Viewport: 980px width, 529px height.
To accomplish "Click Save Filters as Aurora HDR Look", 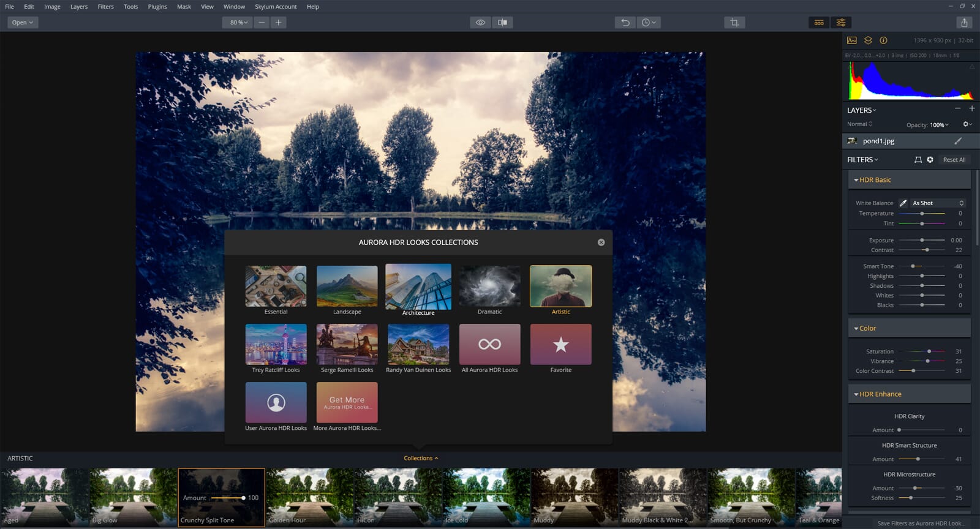I will click(x=920, y=523).
